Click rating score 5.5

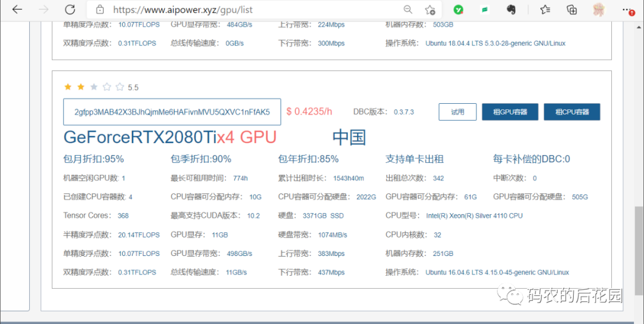point(133,88)
